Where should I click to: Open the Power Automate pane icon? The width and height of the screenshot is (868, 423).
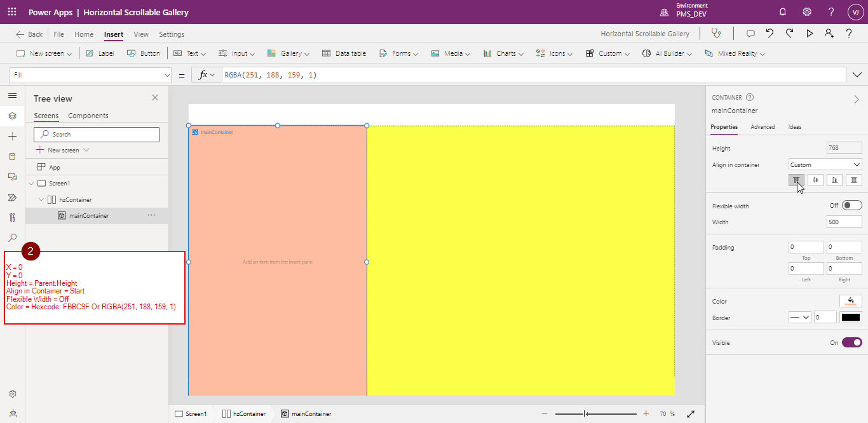[x=12, y=197]
